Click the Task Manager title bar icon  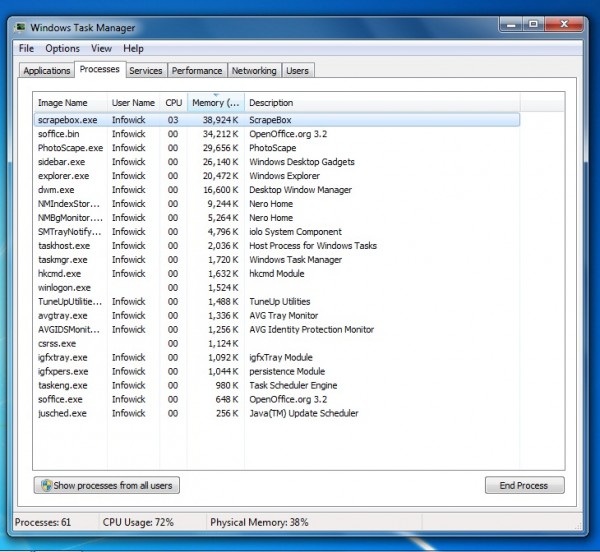[20, 28]
